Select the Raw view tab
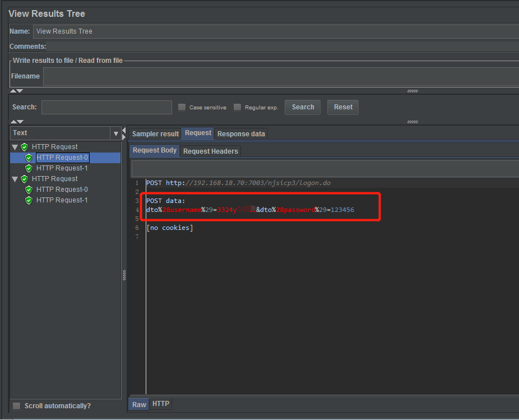The image size is (519, 420). tap(139, 404)
